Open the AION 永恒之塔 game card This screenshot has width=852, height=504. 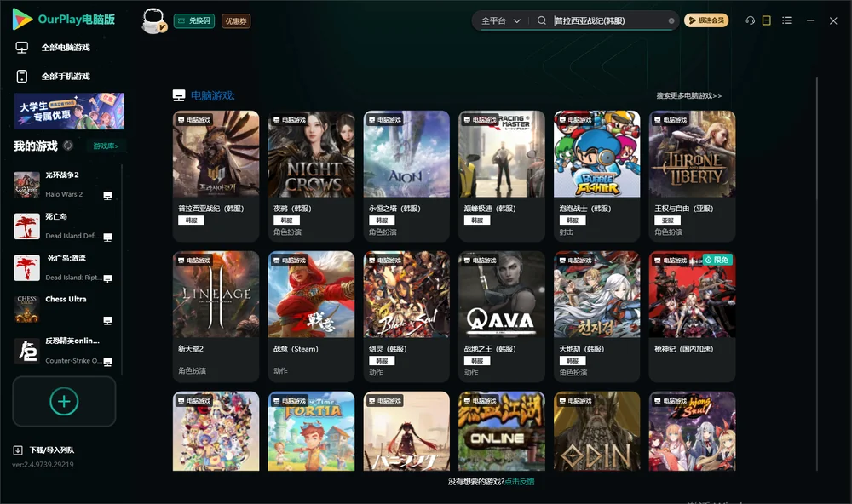click(x=406, y=176)
